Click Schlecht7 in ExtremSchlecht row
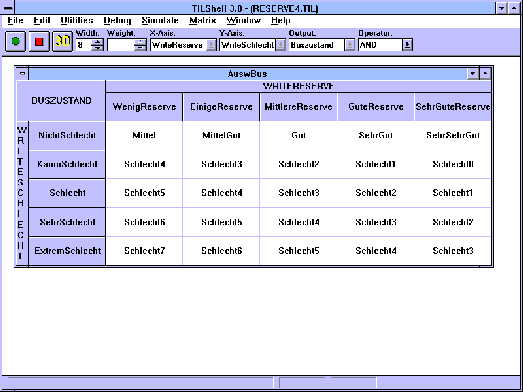This screenshot has height=392, width=523. 144,251
